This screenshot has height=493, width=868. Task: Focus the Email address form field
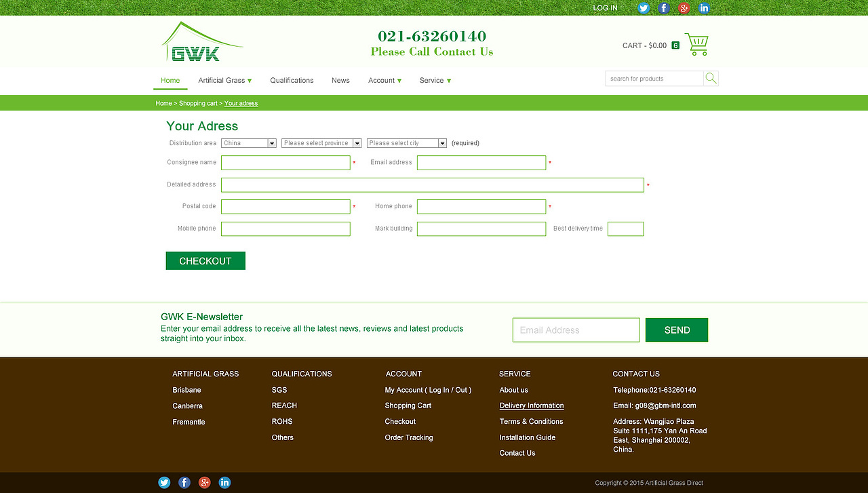tap(481, 163)
